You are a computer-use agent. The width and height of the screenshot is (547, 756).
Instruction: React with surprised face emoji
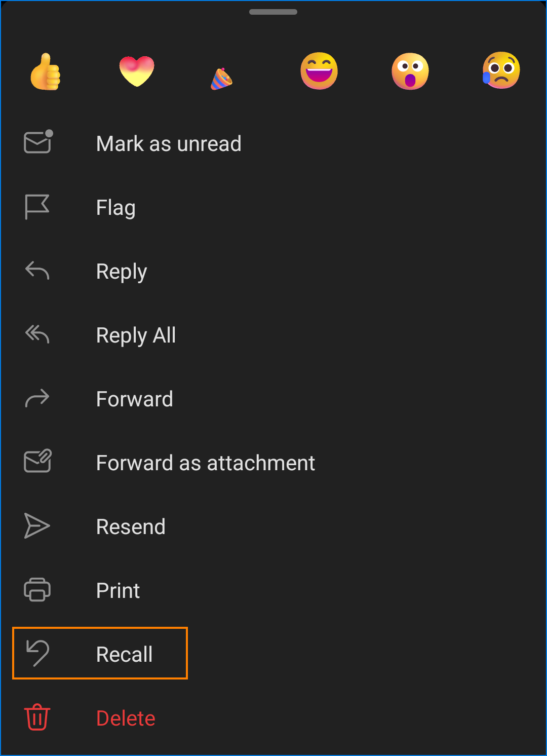(410, 71)
